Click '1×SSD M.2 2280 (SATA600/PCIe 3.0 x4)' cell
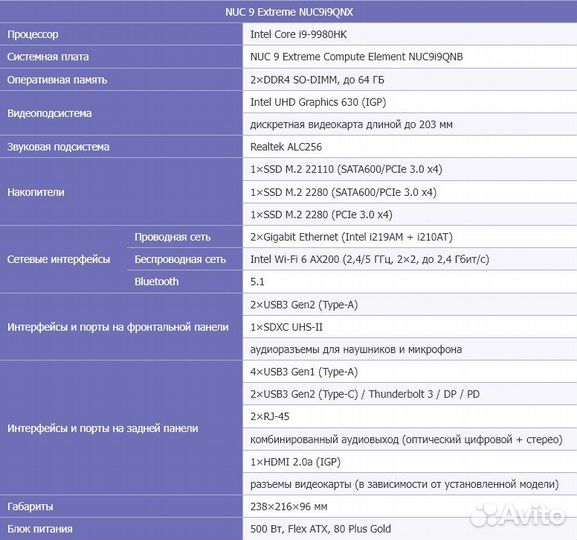 pos(410,192)
